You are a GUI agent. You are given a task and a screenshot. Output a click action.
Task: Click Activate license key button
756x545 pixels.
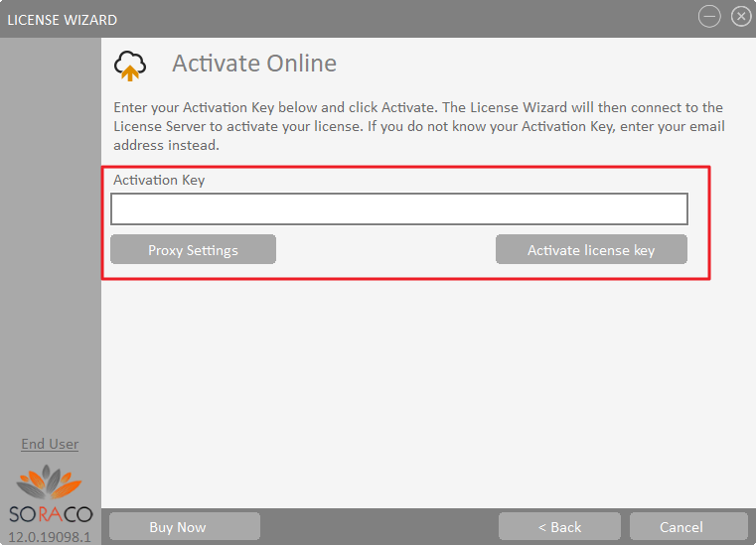coord(591,249)
